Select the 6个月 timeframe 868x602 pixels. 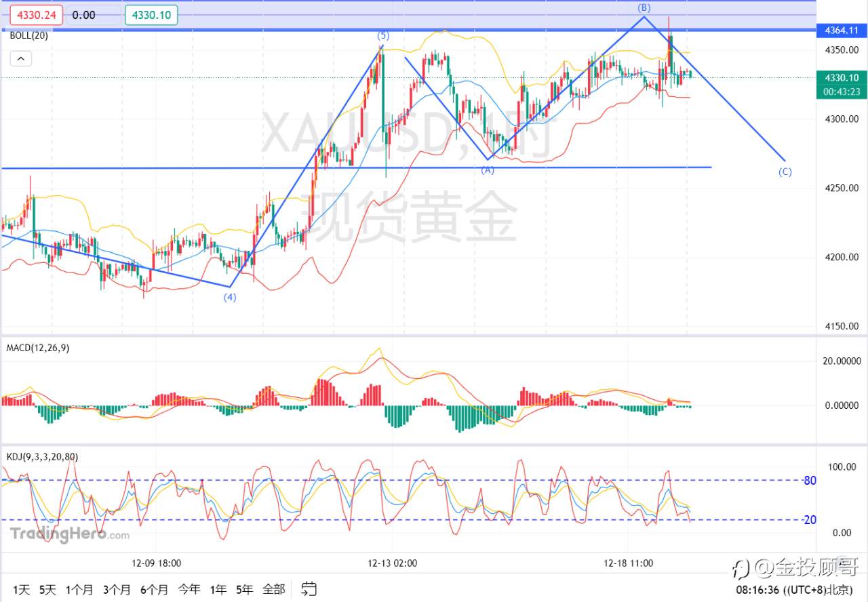(x=153, y=590)
